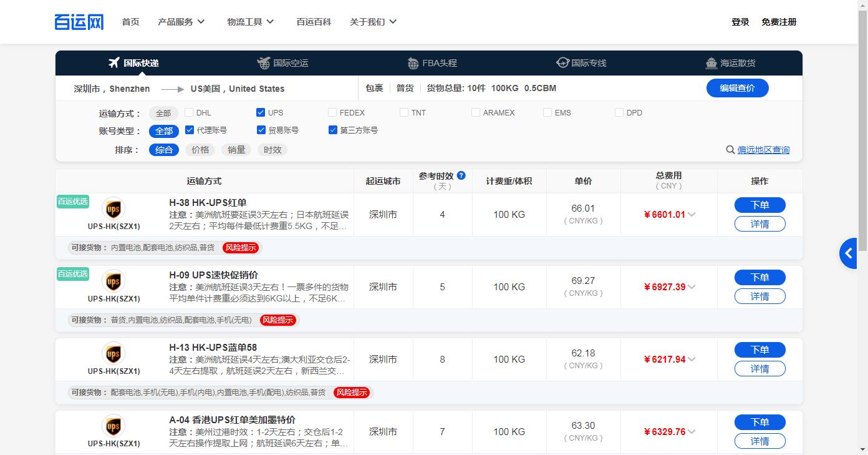Click 百运优选 badge on H-38 row
Viewport: 868px width, 455px height.
[x=73, y=202]
